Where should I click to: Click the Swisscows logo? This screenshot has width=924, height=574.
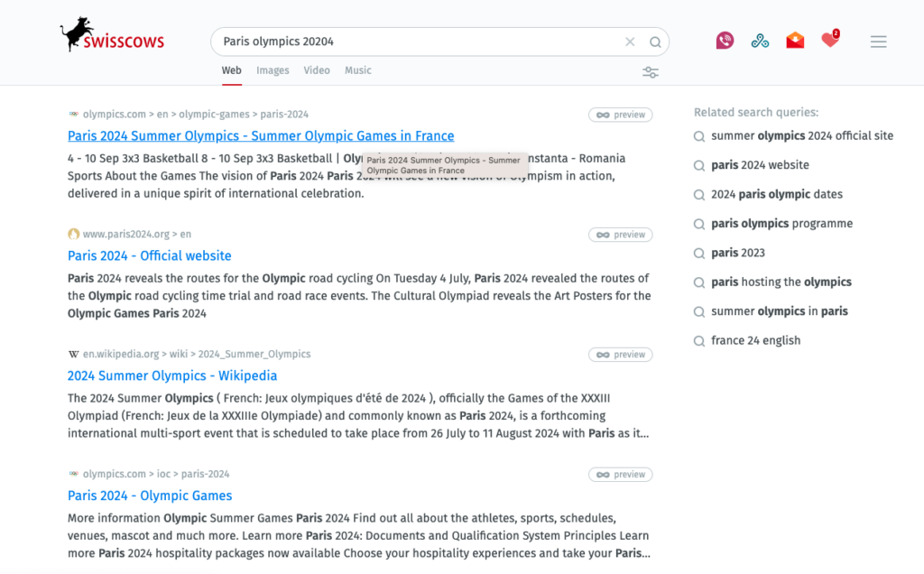tap(112, 38)
